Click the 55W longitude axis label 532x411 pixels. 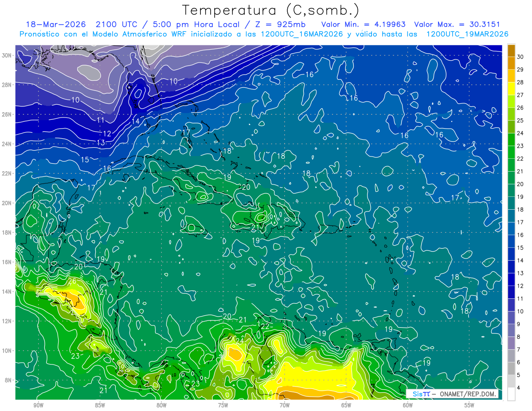click(469, 406)
